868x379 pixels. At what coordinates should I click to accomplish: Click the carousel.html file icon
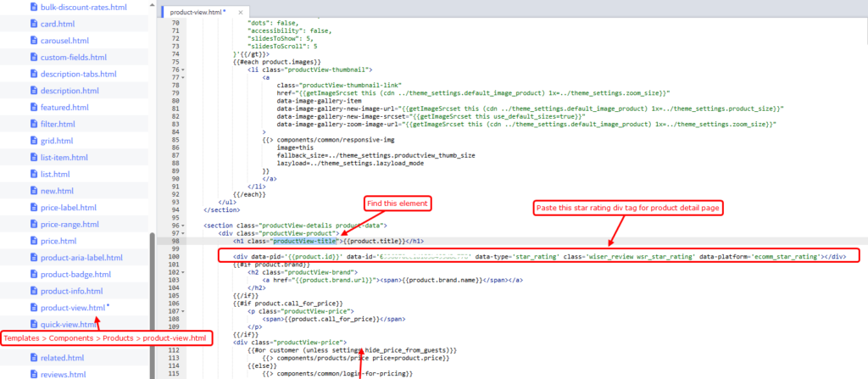click(33, 40)
